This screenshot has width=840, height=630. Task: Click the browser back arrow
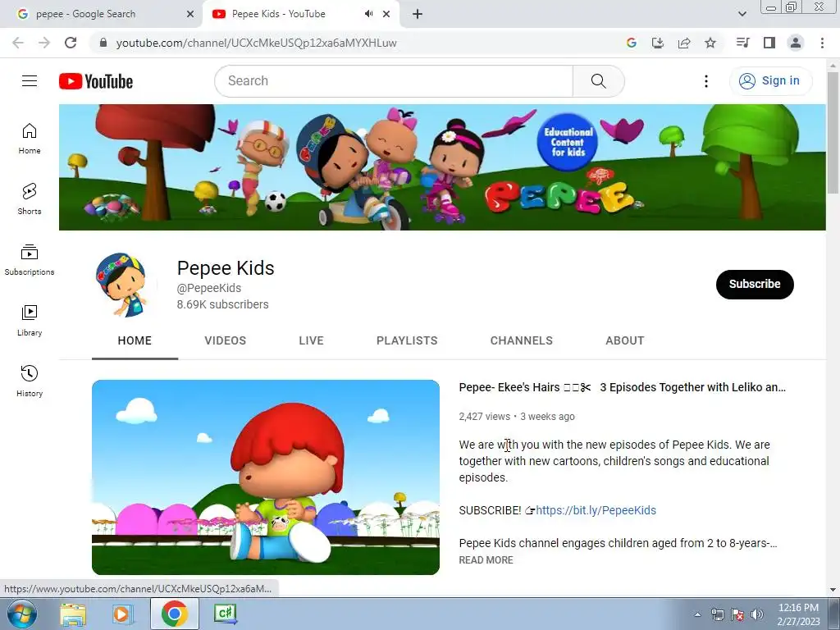18,43
